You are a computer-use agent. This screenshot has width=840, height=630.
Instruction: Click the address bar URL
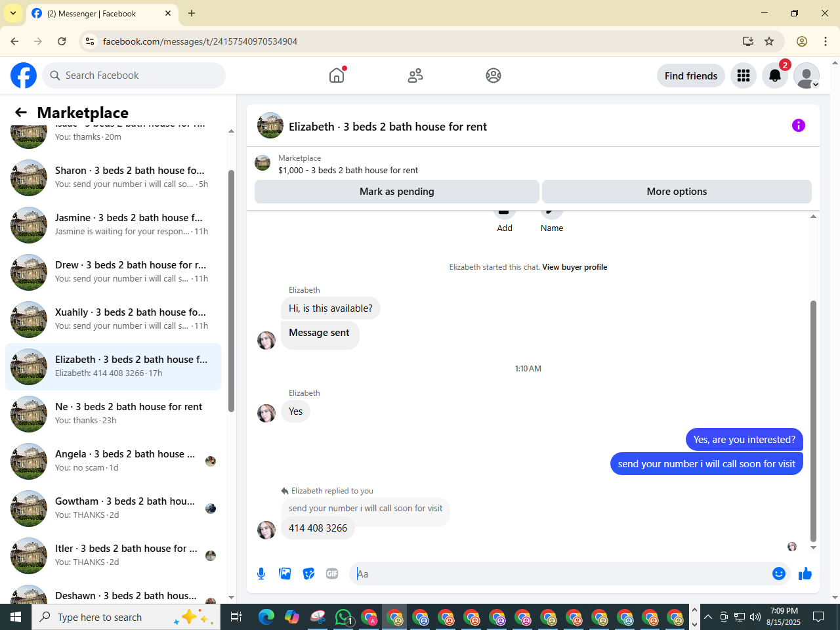click(x=200, y=41)
